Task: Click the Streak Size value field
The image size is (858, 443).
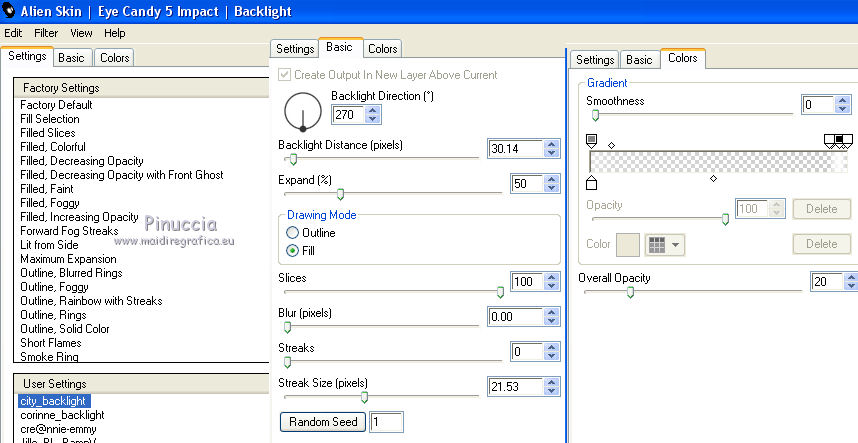Action: click(515, 387)
